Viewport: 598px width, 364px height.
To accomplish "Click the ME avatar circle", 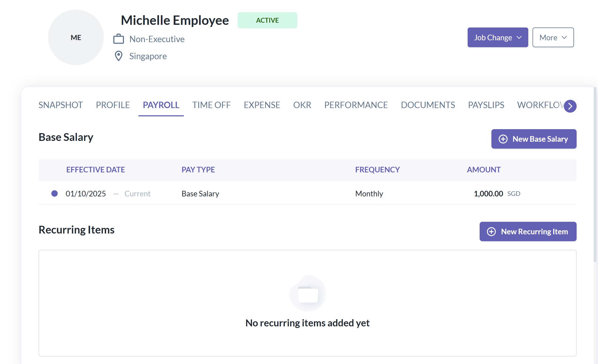I will point(76,37).
